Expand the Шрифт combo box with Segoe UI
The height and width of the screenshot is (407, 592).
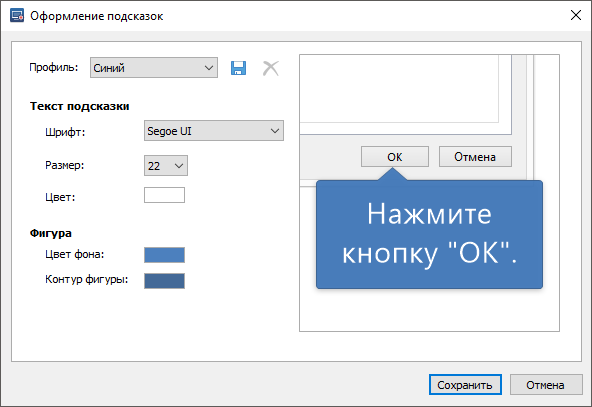coord(214,131)
